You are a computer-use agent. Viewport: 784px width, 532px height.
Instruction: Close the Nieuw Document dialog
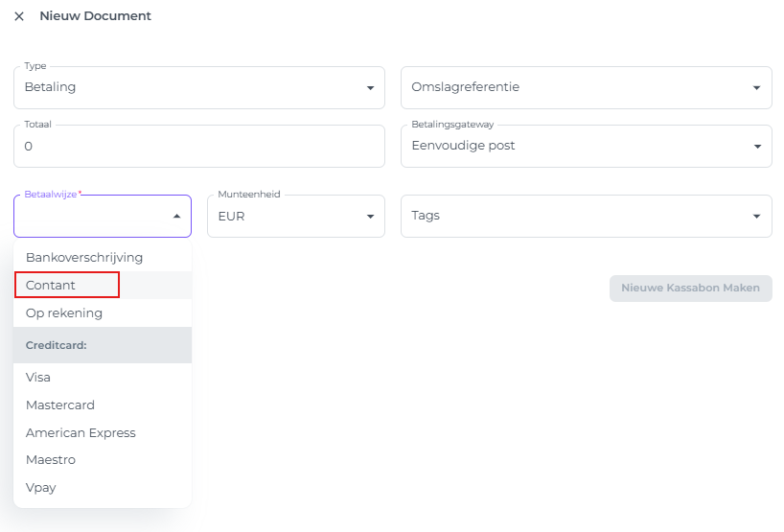click(19, 16)
